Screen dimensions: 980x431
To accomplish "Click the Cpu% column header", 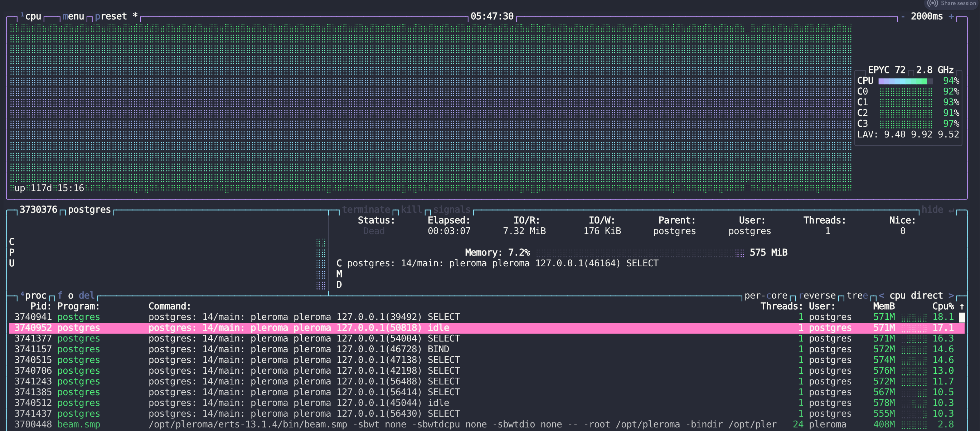I will 943,306.
